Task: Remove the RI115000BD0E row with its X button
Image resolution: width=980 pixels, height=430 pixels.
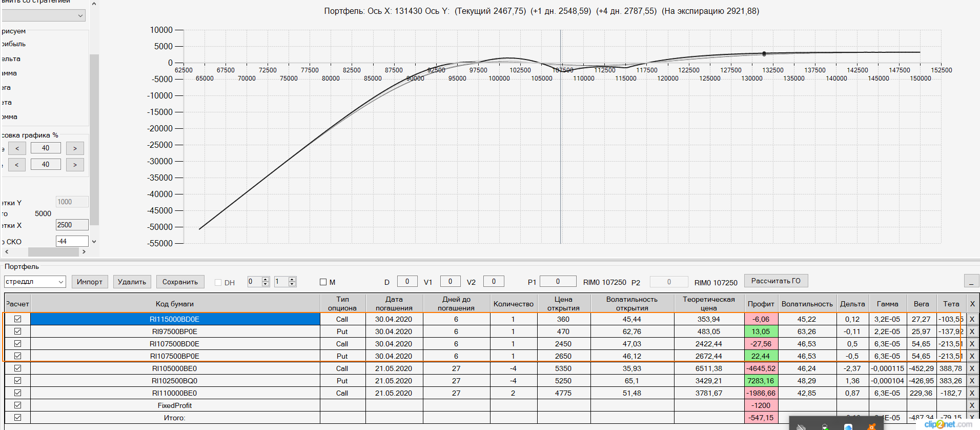Action: [x=972, y=319]
